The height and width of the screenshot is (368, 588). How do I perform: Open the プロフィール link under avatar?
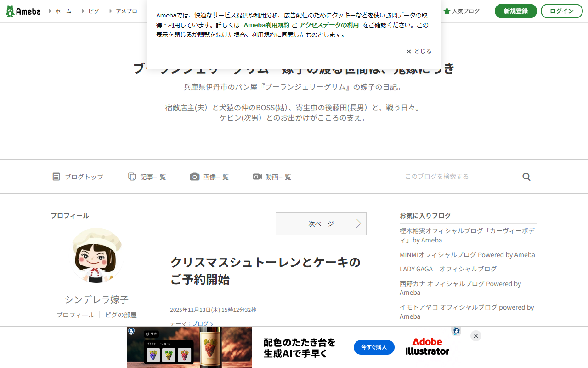[75, 315]
